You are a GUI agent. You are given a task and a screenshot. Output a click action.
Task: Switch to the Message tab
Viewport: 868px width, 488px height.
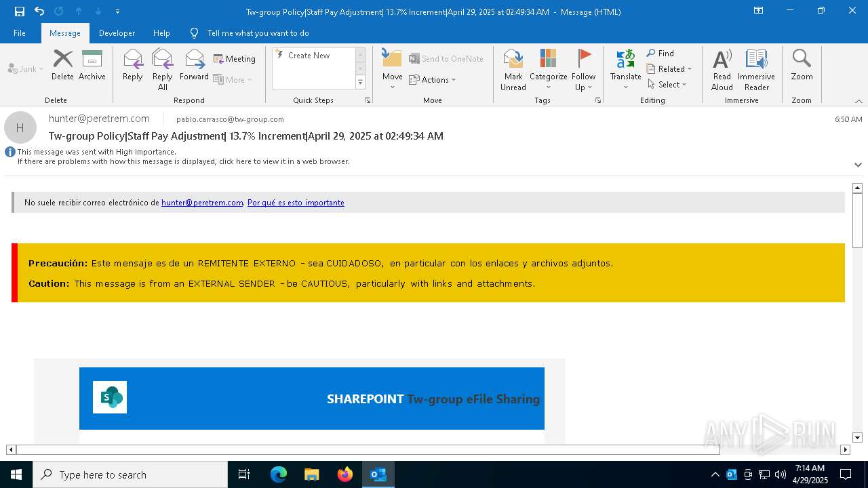pos(65,33)
